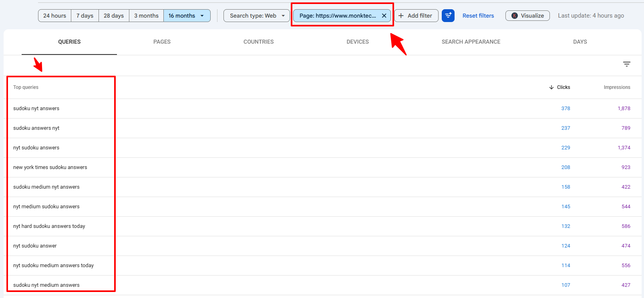Click the 1,374 impressions value
This screenshot has width=644, height=298.
coord(624,148)
